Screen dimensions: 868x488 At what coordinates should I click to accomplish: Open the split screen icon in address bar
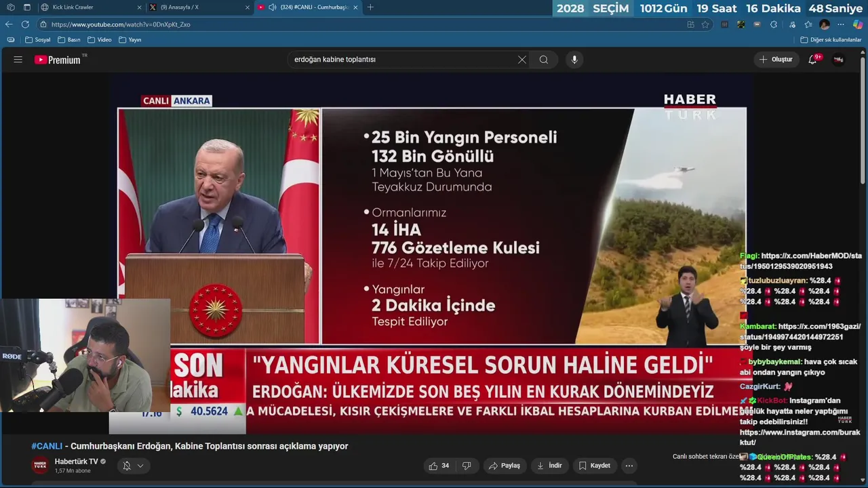(x=690, y=24)
